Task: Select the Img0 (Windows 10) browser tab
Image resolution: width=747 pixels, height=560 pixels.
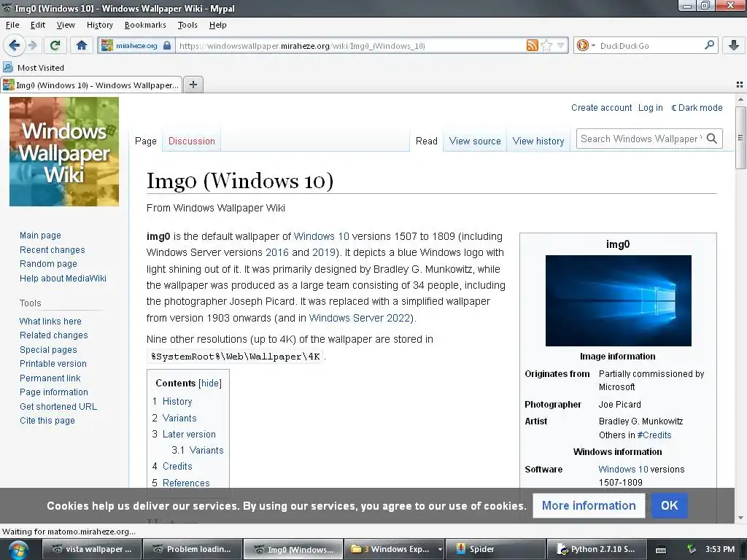Action: coord(91,85)
